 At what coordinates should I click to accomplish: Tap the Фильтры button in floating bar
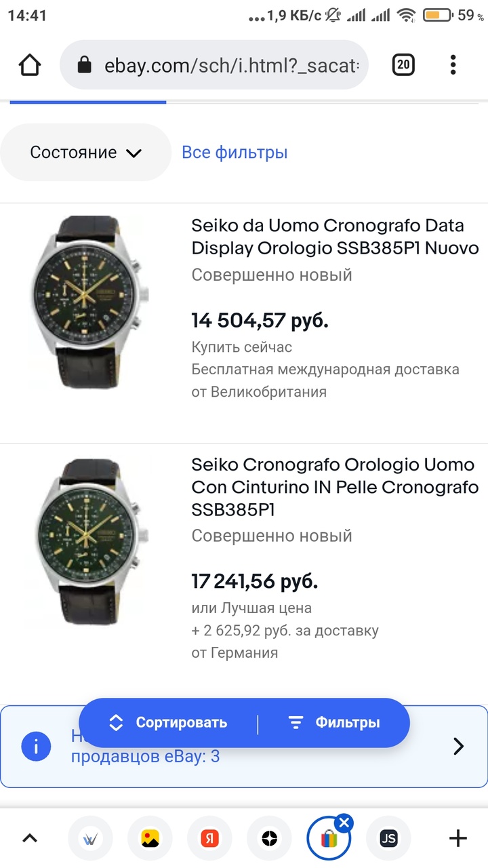coord(333,723)
